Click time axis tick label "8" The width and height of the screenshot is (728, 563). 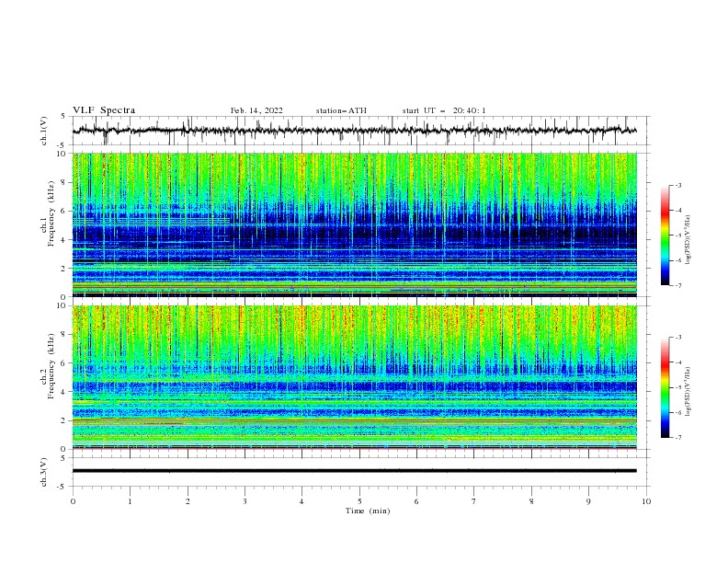531,501
